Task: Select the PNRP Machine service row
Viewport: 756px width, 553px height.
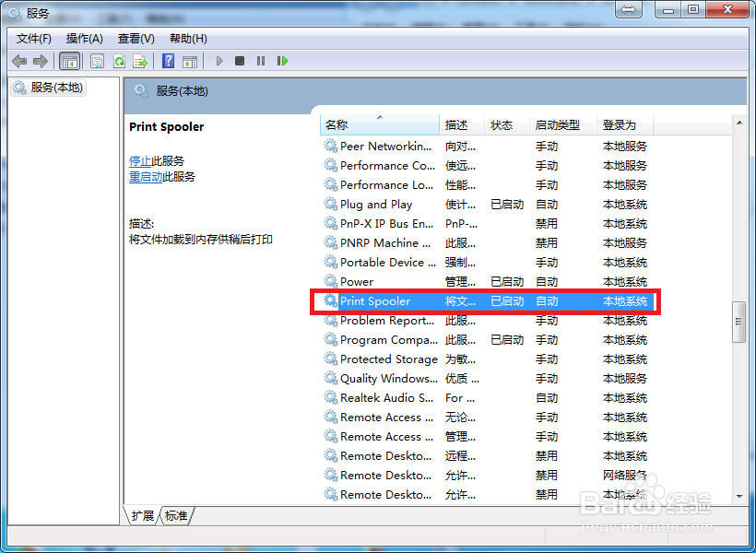Action: (x=489, y=242)
